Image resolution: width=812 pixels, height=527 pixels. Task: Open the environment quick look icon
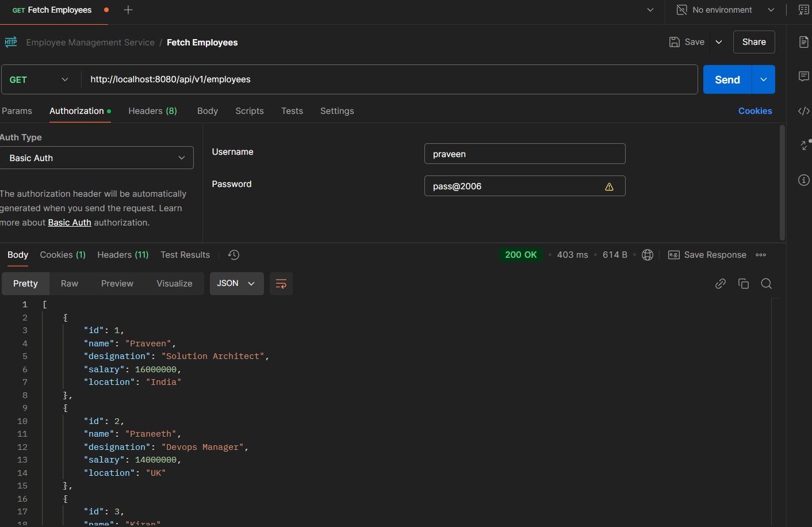pyautogui.click(x=804, y=10)
